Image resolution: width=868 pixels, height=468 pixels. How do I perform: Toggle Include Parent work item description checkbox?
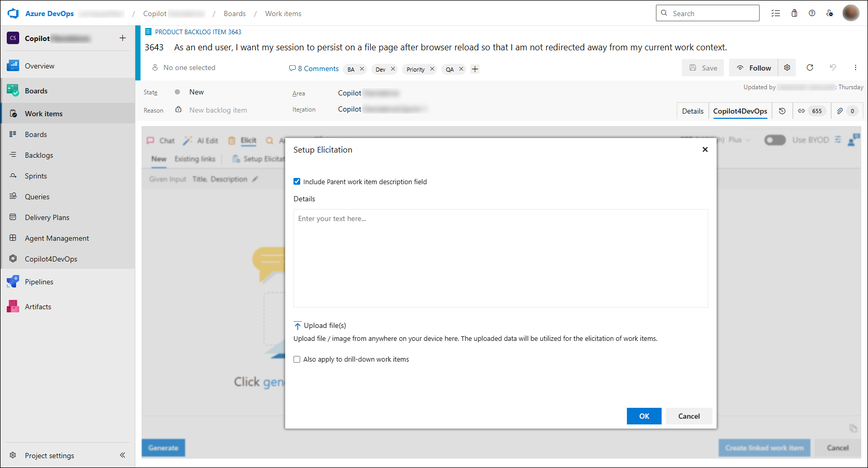click(297, 182)
